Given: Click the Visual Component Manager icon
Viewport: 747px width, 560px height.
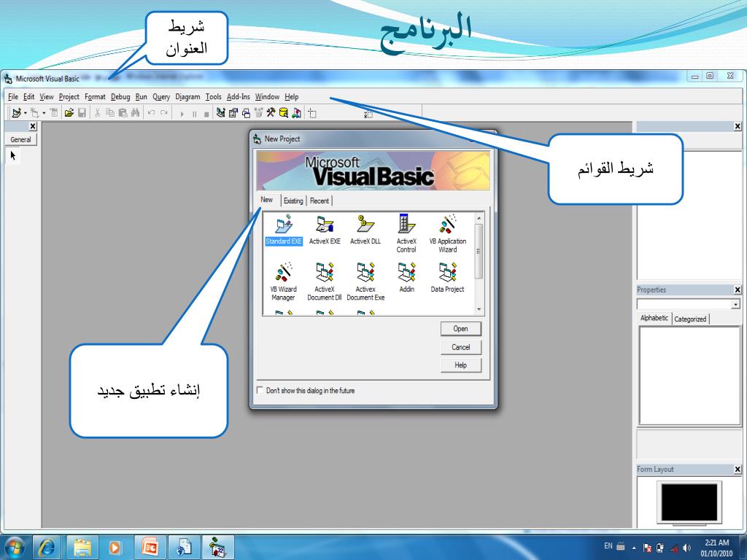Looking at the screenshot, I should [x=296, y=113].
